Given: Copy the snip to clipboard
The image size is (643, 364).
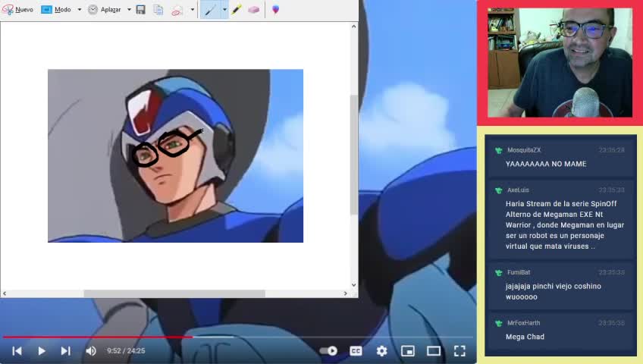Looking at the screenshot, I should pos(158,9).
